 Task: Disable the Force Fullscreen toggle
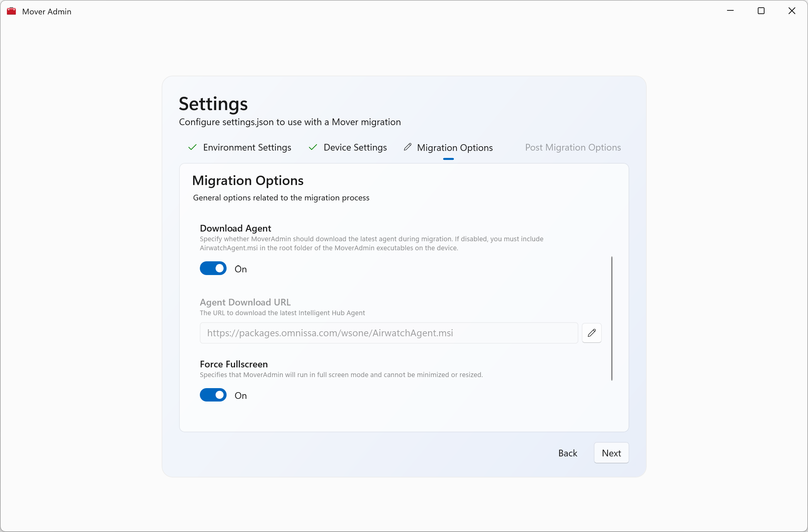[x=213, y=395]
